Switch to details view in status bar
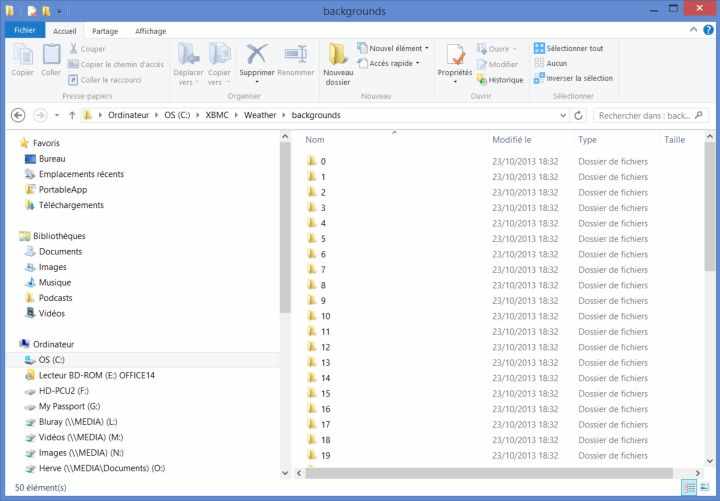720x501 pixels. pos(689,487)
